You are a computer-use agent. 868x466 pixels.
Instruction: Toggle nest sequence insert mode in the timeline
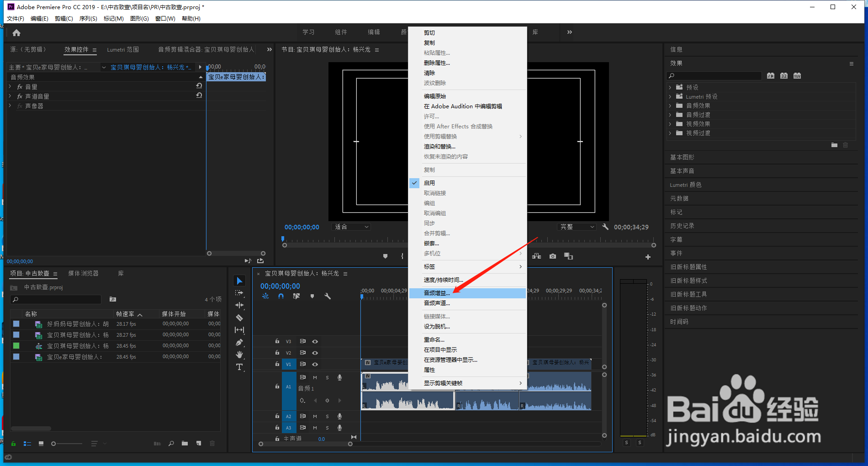click(265, 296)
